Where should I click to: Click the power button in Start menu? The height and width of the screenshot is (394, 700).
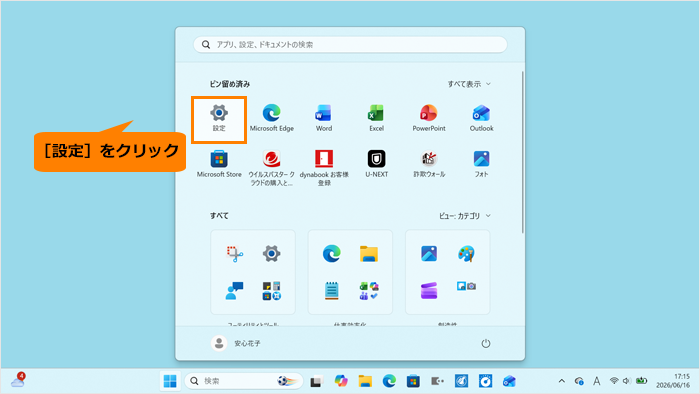click(486, 343)
